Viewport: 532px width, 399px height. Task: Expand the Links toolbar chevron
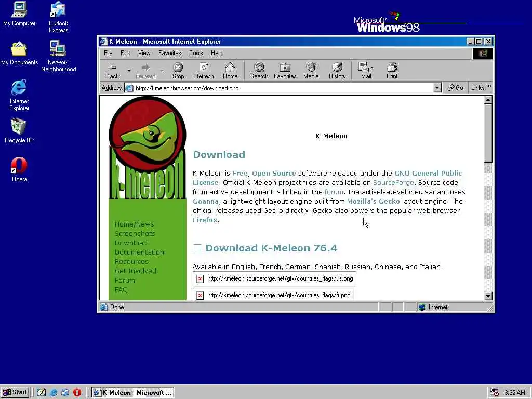click(x=489, y=86)
